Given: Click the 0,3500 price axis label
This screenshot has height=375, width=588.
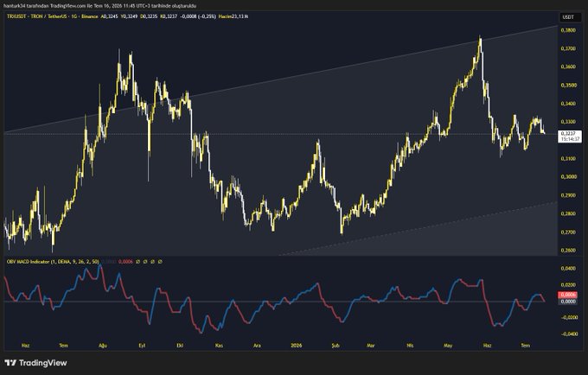Looking at the screenshot, I should pos(568,86).
